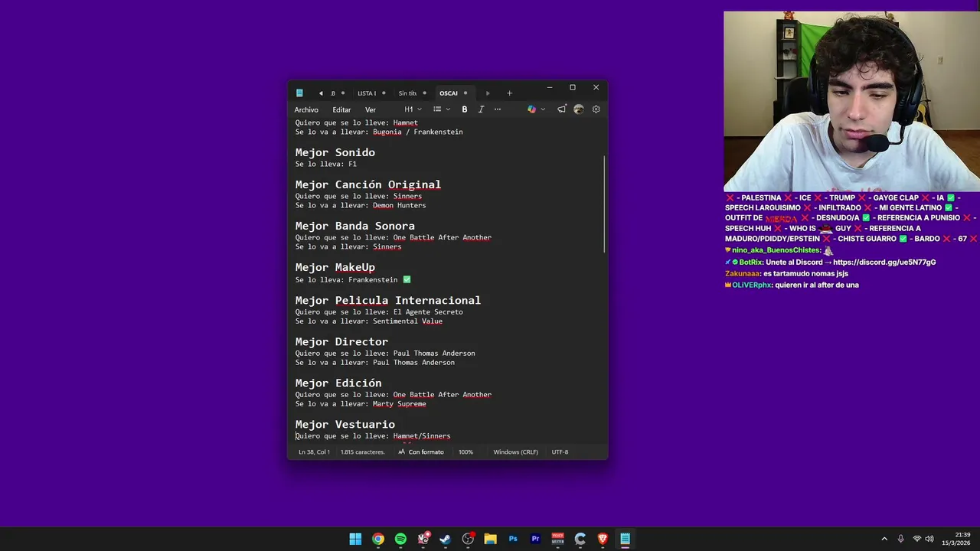The image size is (980, 551).
Task: Click the text 'Bugonia / Frankenstein'
Action: 418,132
